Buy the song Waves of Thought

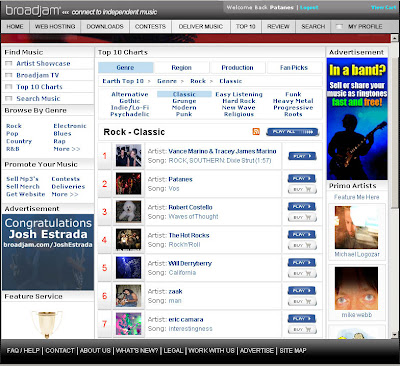point(302,217)
